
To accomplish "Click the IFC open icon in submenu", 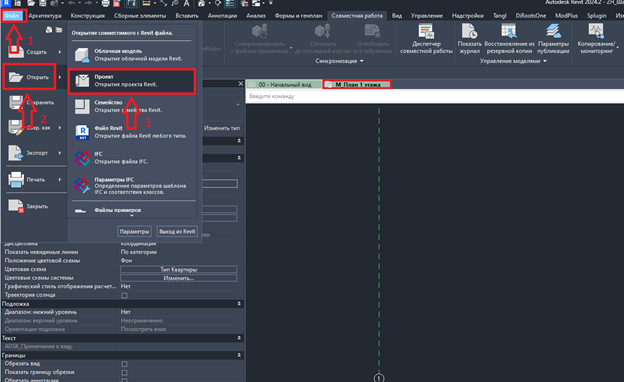I will [82, 158].
